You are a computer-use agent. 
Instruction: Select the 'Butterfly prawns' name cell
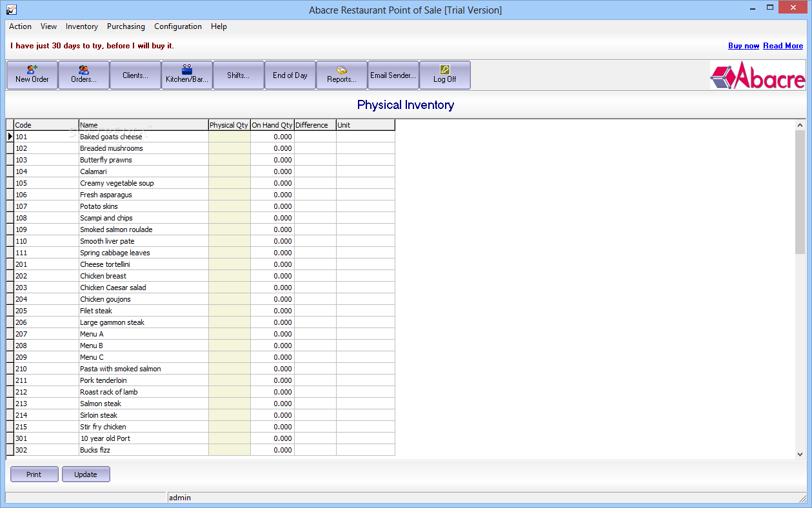144,160
